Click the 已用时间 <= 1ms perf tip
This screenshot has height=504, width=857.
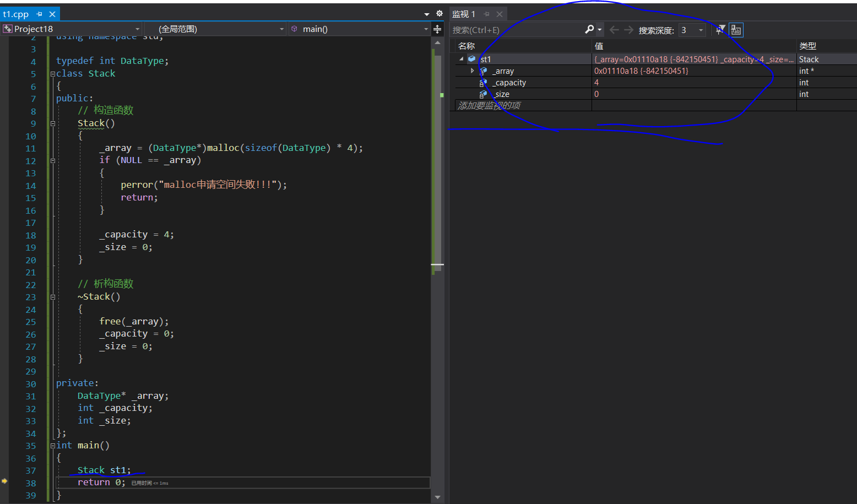click(x=150, y=483)
